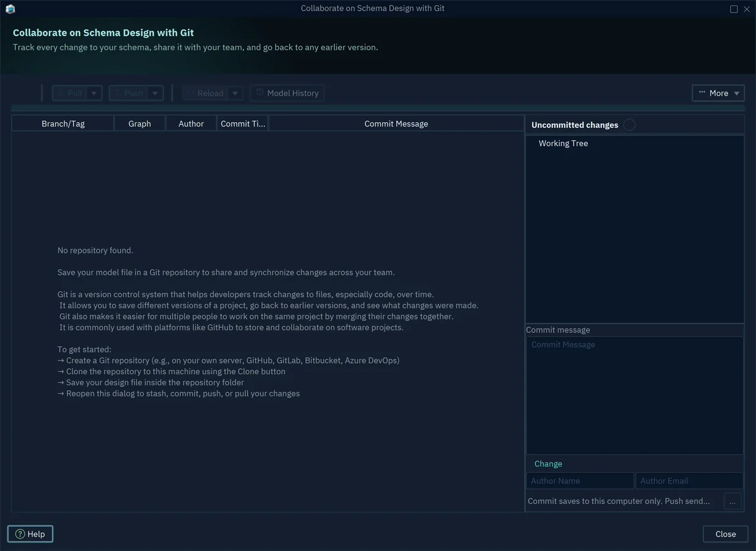Click the 'To get started:' text
This screenshot has height=551, width=756.
pyautogui.click(x=84, y=349)
